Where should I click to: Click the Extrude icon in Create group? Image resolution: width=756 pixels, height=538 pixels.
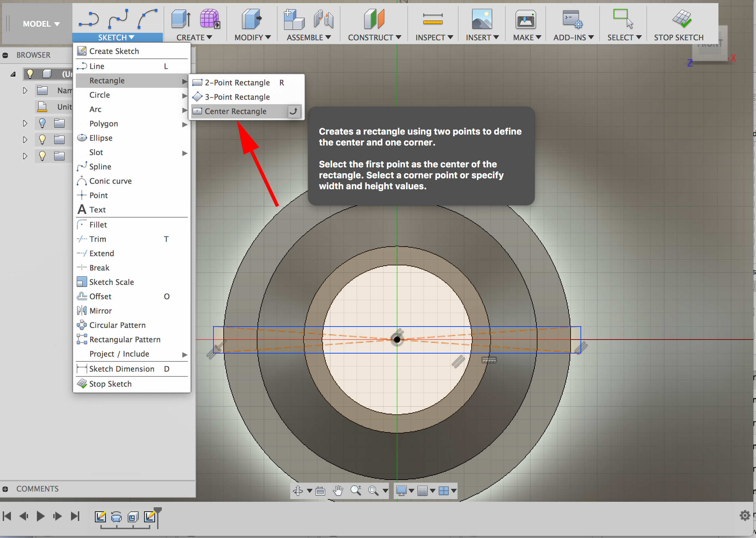pyautogui.click(x=181, y=19)
